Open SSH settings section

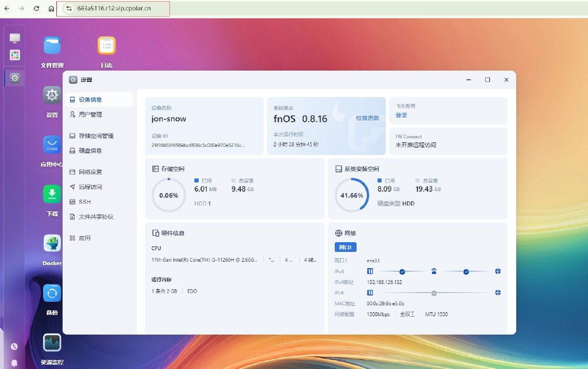[84, 202]
